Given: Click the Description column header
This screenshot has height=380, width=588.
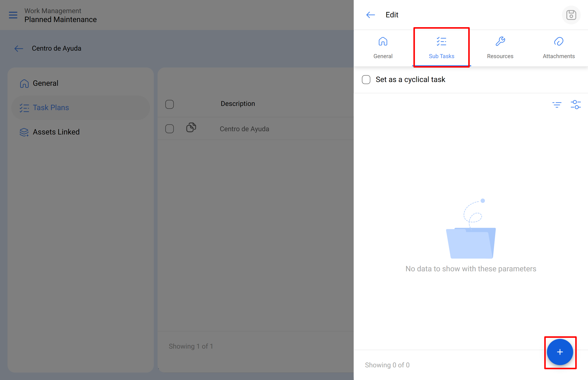Looking at the screenshot, I should tap(237, 104).
